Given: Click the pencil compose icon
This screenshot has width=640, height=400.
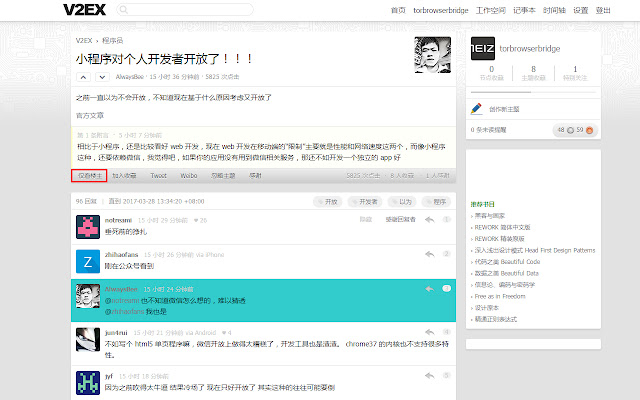Looking at the screenshot, I should [x=476, y=109].
